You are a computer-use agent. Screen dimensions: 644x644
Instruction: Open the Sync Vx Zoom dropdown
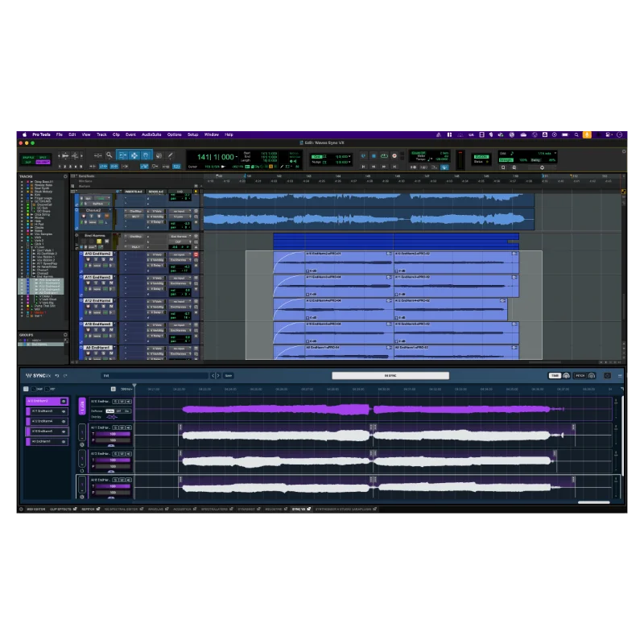(126, 389)
